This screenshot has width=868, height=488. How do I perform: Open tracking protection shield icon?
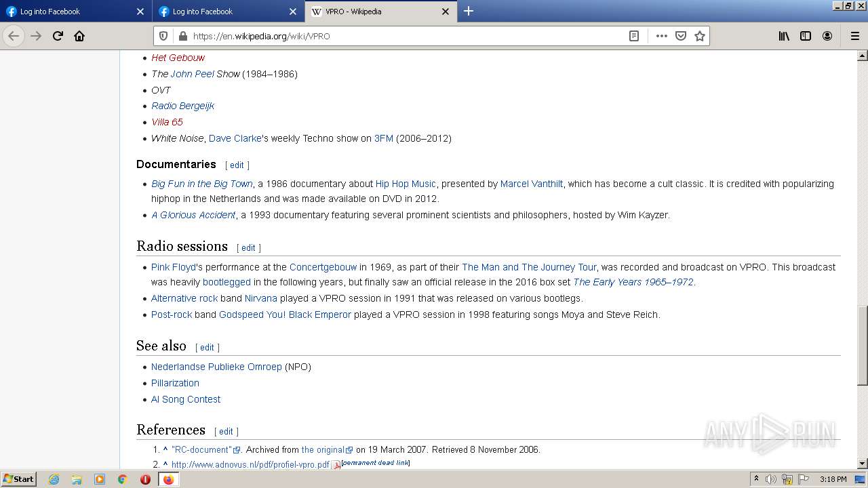(163, 36)
